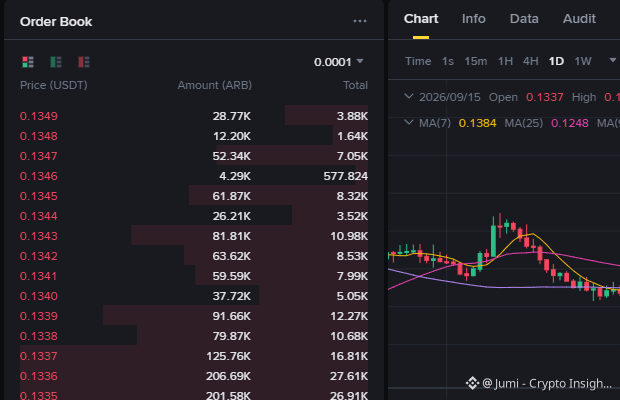Show both buy and sell orders view
The image size is (620, 400).
click(x=28, y=62)
